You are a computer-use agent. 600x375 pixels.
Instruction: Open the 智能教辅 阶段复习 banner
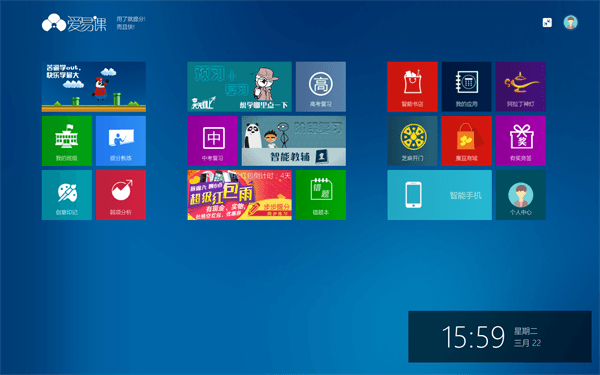tap(294, 141)
